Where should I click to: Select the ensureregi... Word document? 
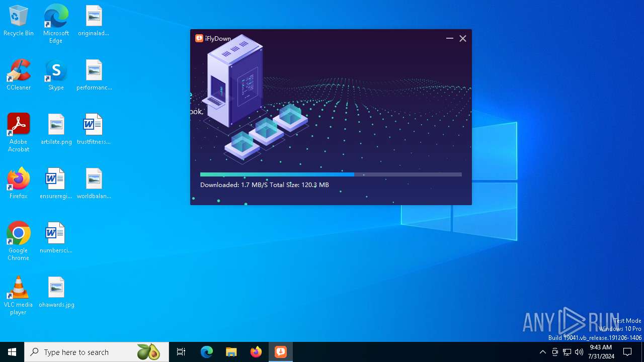[56, 184]
